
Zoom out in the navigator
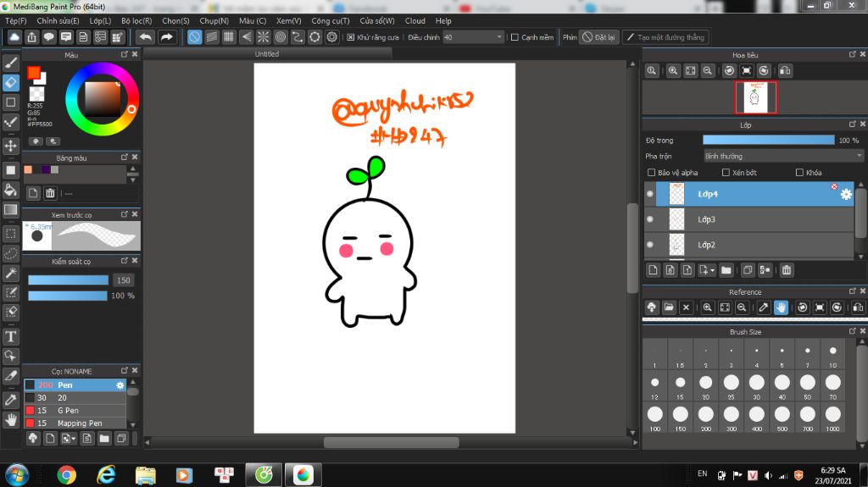(708, 71)
